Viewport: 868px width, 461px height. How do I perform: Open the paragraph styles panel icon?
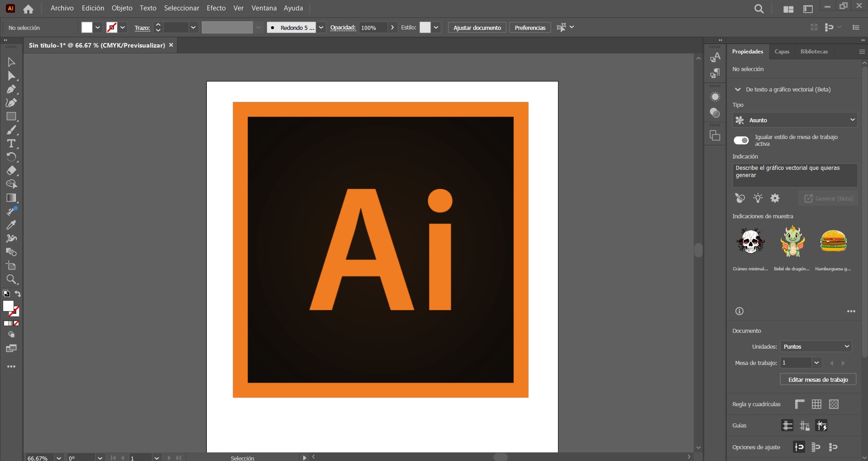click(715, 73)
